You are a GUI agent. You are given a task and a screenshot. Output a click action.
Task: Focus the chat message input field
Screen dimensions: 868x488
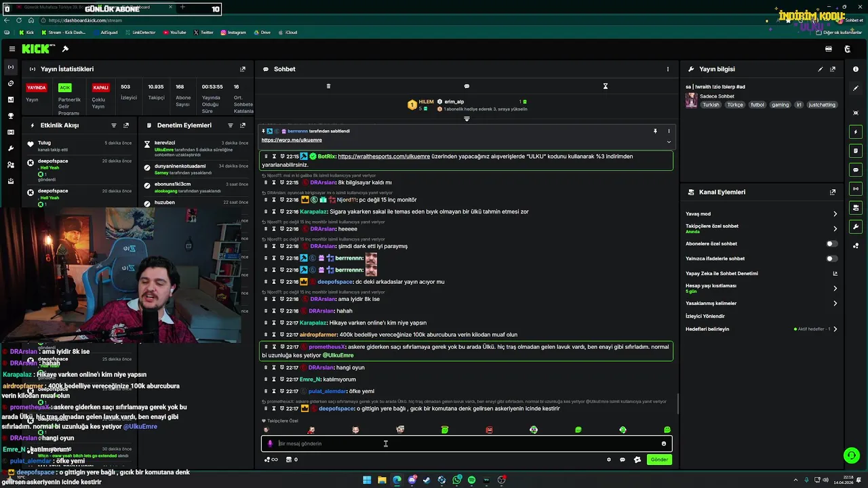(x=467, y=443)
